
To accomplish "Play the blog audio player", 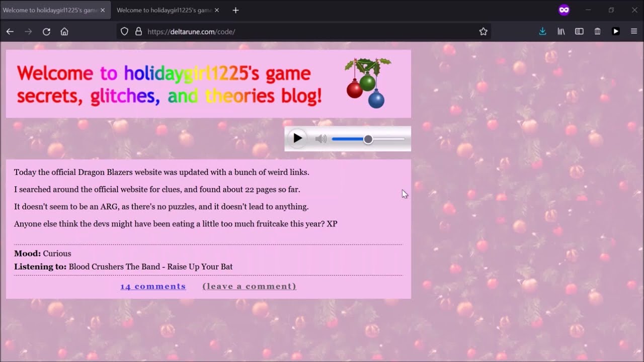I will (x=297, y=138).
